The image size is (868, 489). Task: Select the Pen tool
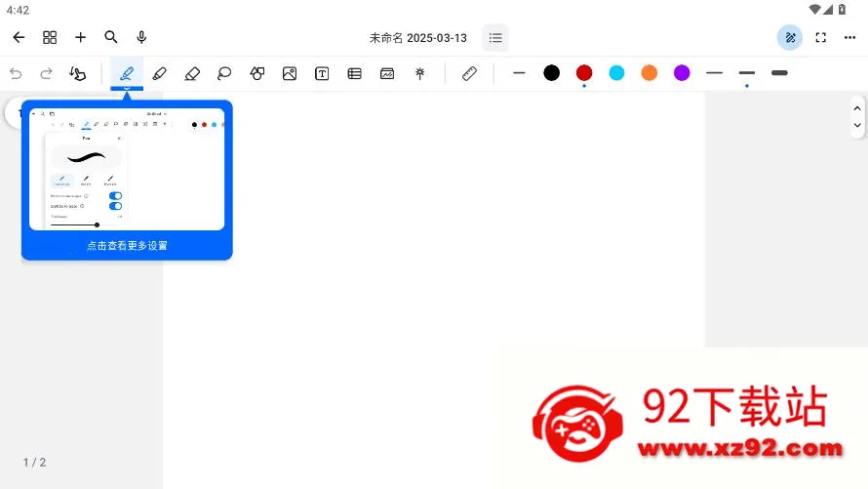(x=127, y=73)
